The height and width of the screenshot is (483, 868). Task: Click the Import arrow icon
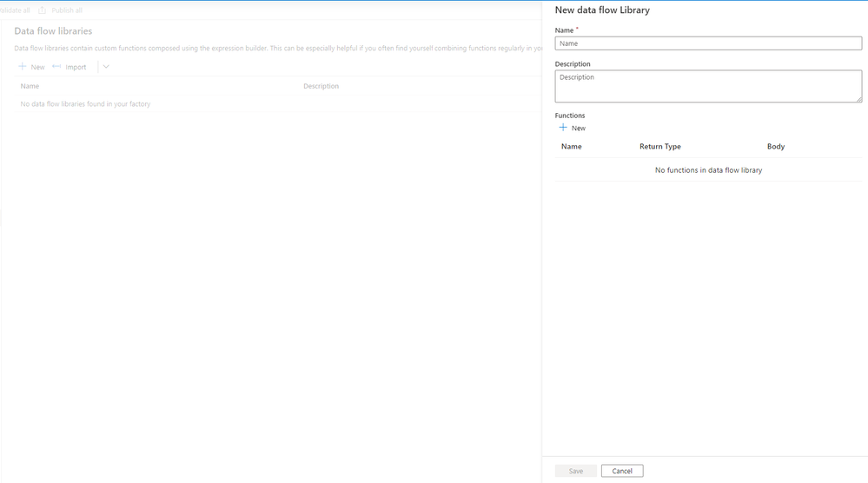56,66
